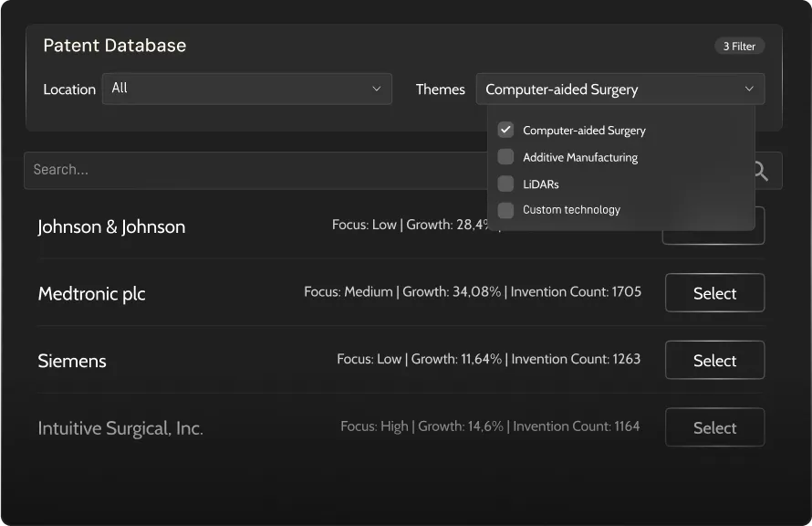Select Intuitive Surgical, Inc. with its button

point(714,427)
